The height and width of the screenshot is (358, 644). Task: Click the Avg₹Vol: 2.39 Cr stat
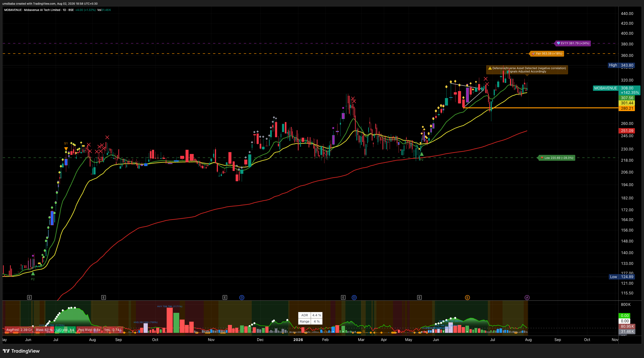[19, 330]
